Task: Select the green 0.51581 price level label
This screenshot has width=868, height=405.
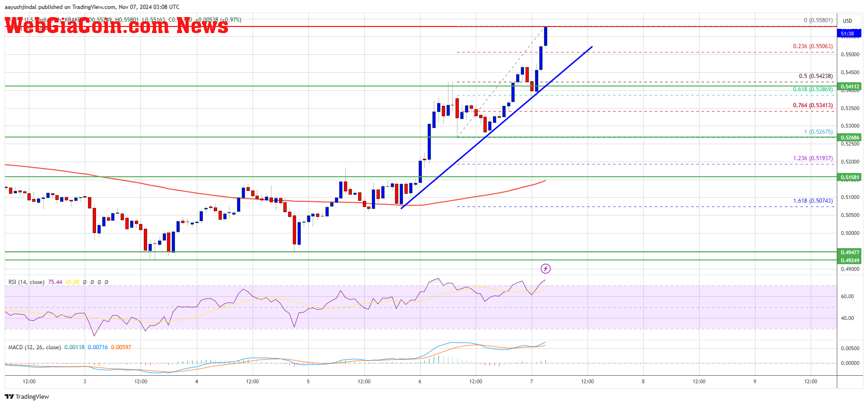Action: pos(850,177)
